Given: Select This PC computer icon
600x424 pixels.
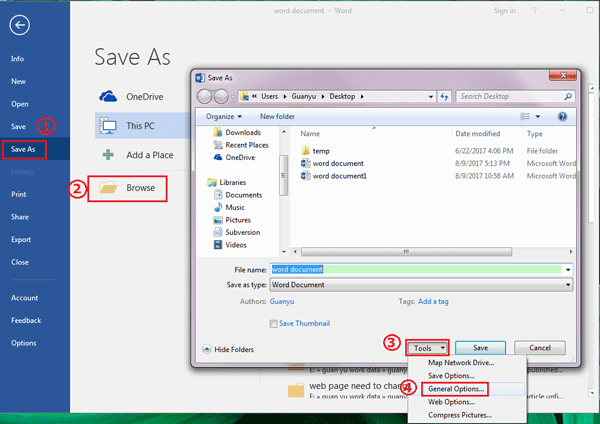Looking at the screenshot, I should coord(108,126).
